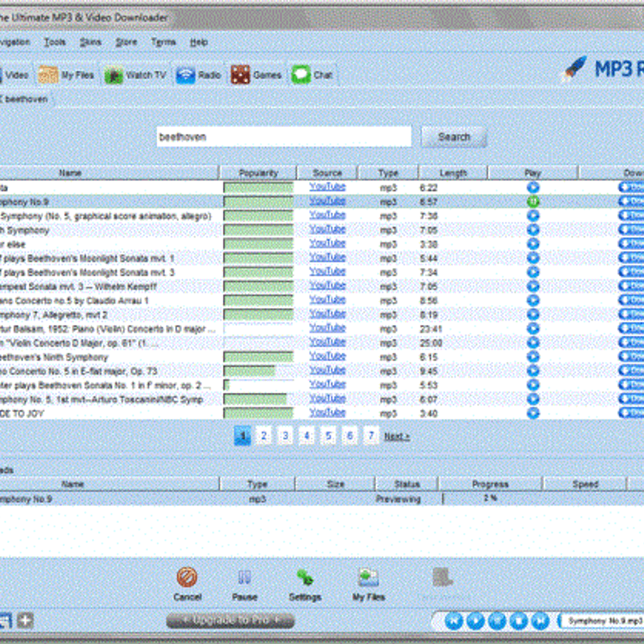The image size is (644, 644).
Task: Open the Radio section
Action: pos(199,75)
